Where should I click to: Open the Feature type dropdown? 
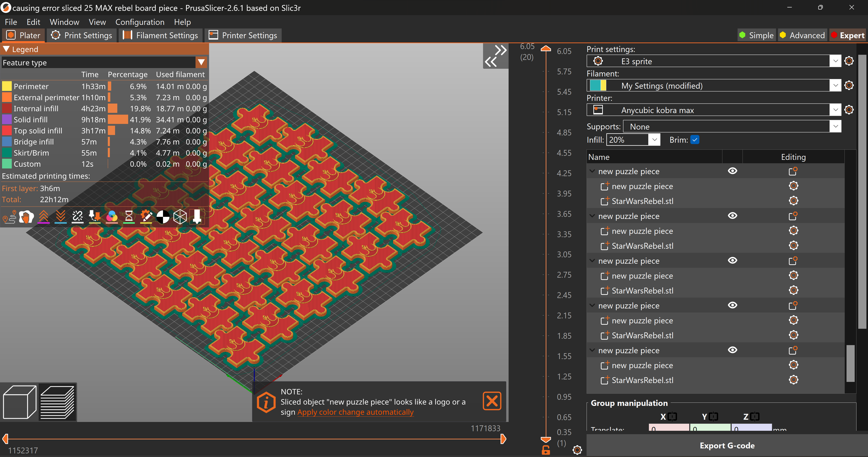(201, 62)
